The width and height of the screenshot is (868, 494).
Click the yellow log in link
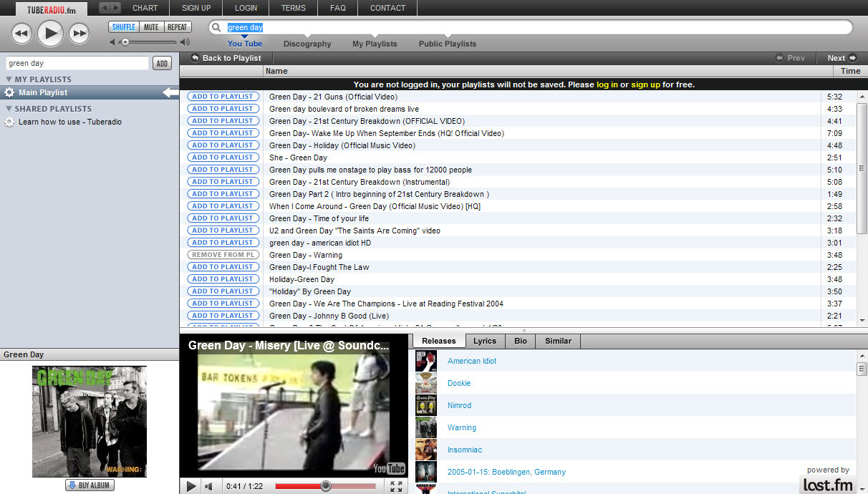point(607,84)
